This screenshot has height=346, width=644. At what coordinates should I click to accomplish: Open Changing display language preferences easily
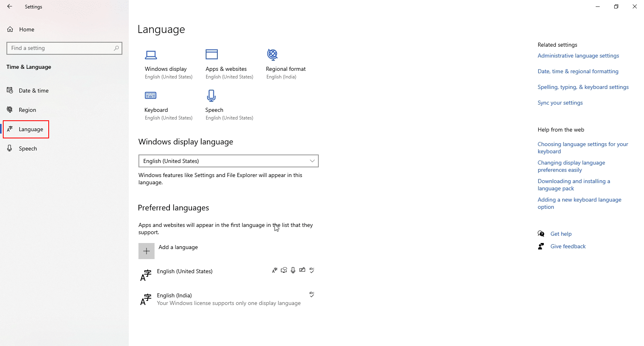(x=572, y=167)
